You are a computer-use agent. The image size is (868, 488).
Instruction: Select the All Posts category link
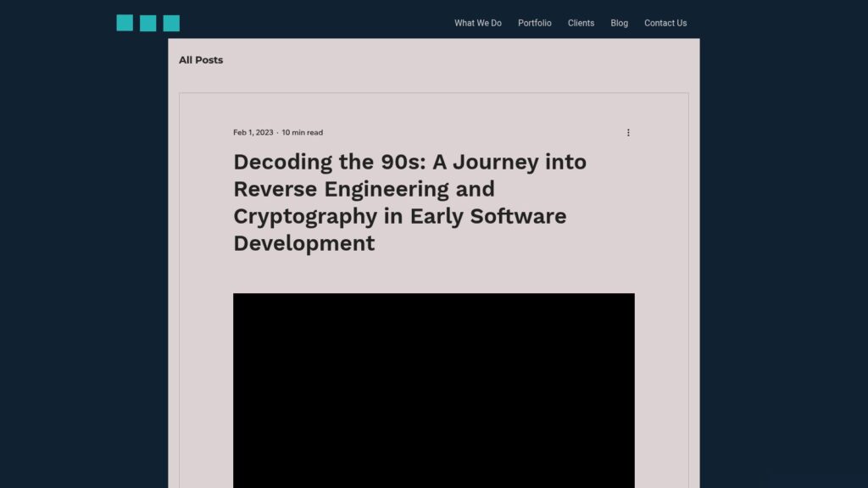coord(201,60)
